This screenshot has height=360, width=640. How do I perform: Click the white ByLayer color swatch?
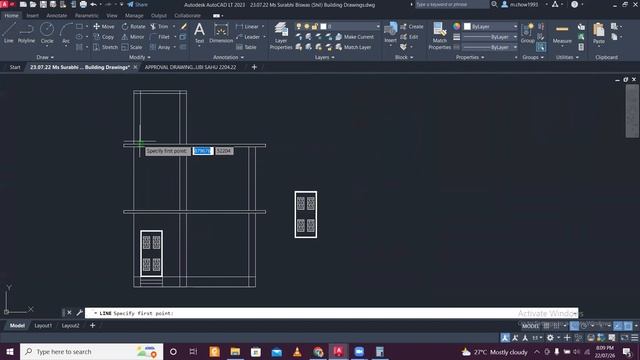pyautogui.click(x=467, y=27)
